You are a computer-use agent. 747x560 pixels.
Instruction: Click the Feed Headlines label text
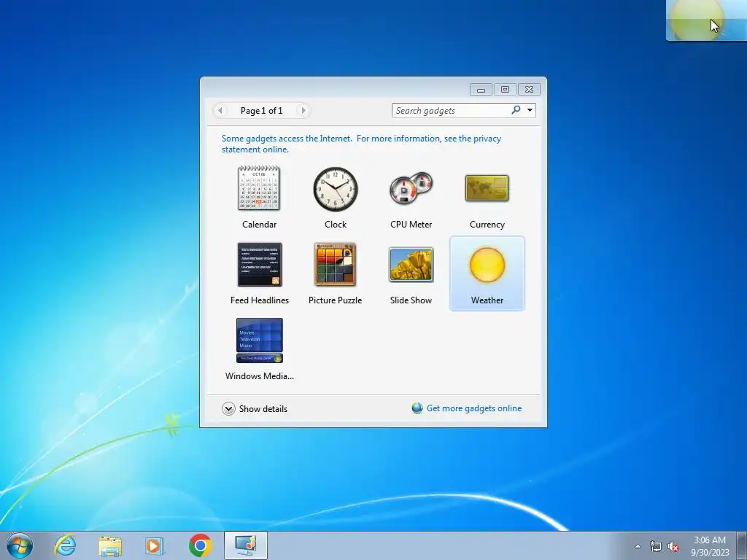pos(260,300)
